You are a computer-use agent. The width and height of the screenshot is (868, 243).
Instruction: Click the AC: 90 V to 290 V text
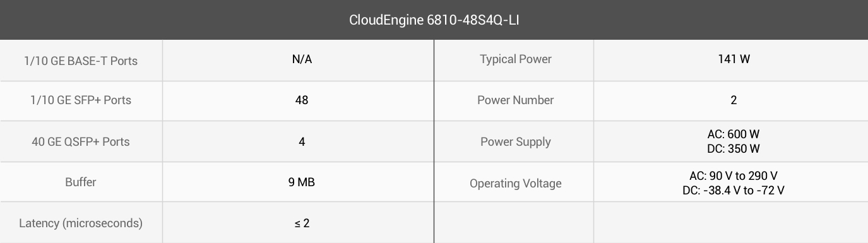[x=734, y=176]
